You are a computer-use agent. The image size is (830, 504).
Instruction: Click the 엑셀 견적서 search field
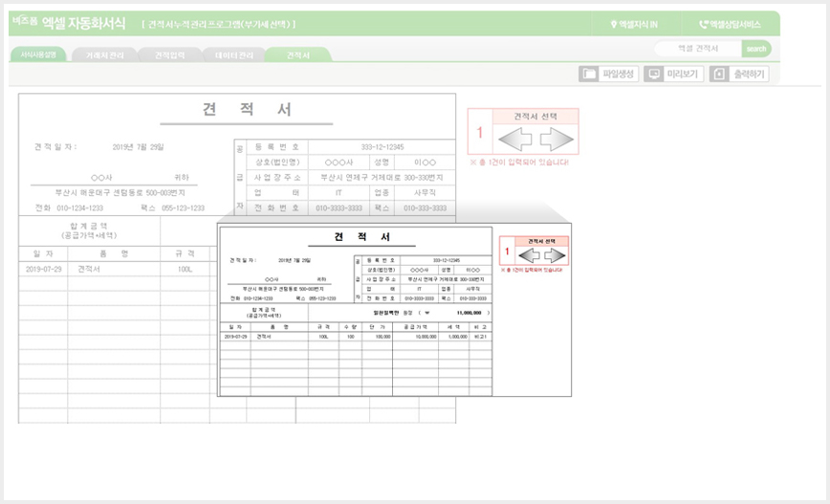[698, 49]
